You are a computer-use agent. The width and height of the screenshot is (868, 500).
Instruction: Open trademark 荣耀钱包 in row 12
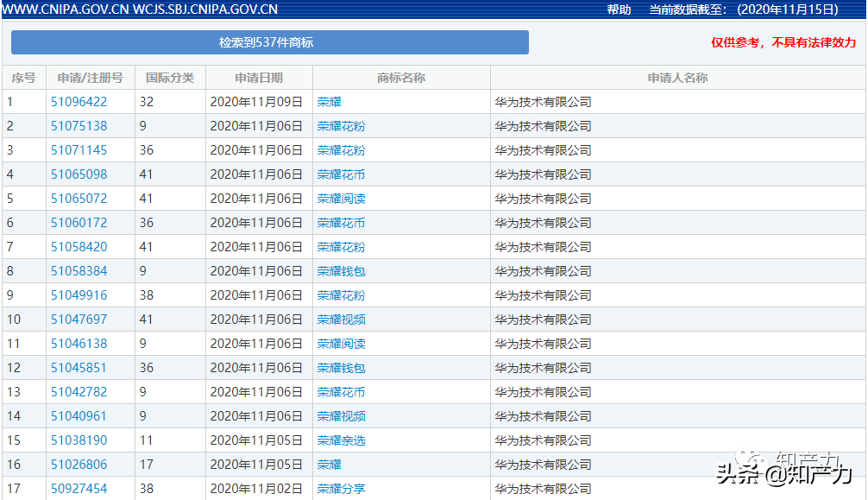(x=341, y=368)
